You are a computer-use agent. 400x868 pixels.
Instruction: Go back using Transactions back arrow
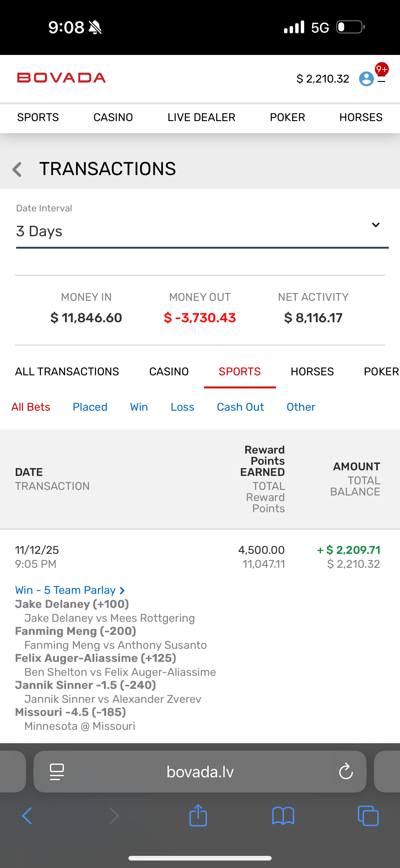[x=17, y=169]
